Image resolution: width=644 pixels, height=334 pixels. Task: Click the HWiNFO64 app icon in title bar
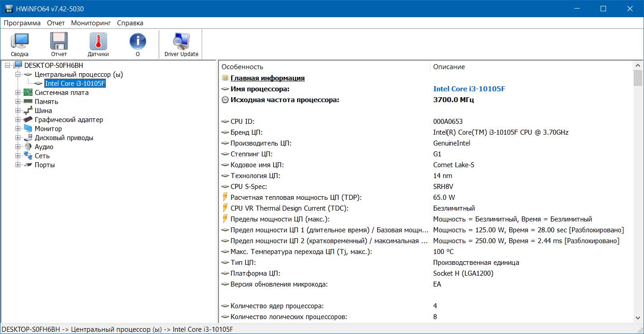(9, 9)
